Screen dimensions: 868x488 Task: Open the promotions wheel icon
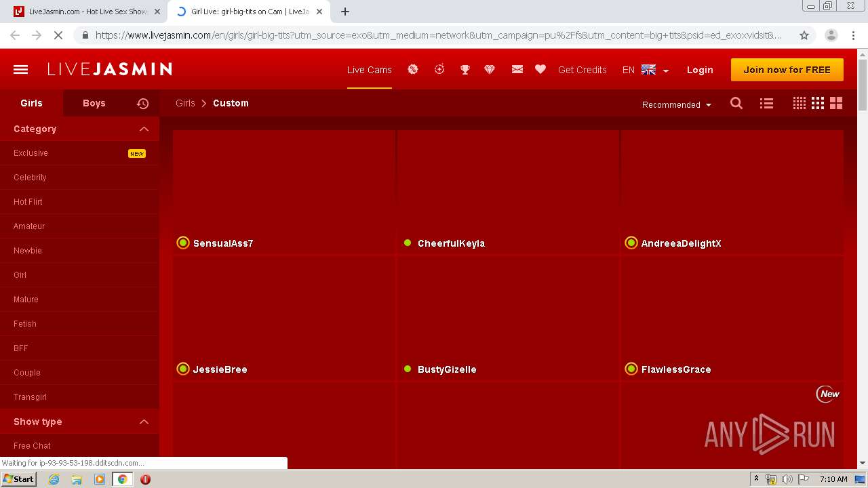(x=439, y=69)
